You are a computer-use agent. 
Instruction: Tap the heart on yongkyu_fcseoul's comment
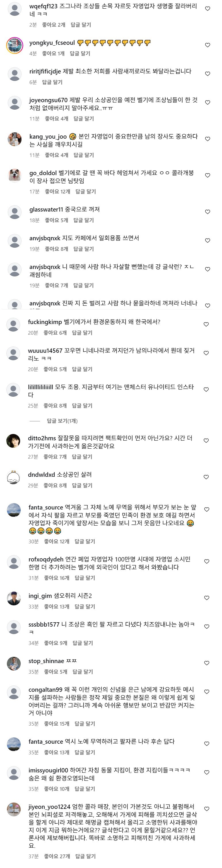[208, 45]
